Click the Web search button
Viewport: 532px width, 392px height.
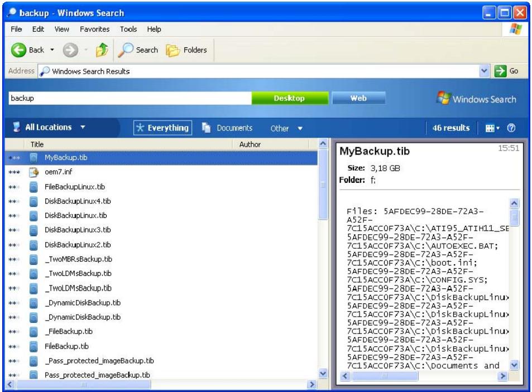click(358, 98)
